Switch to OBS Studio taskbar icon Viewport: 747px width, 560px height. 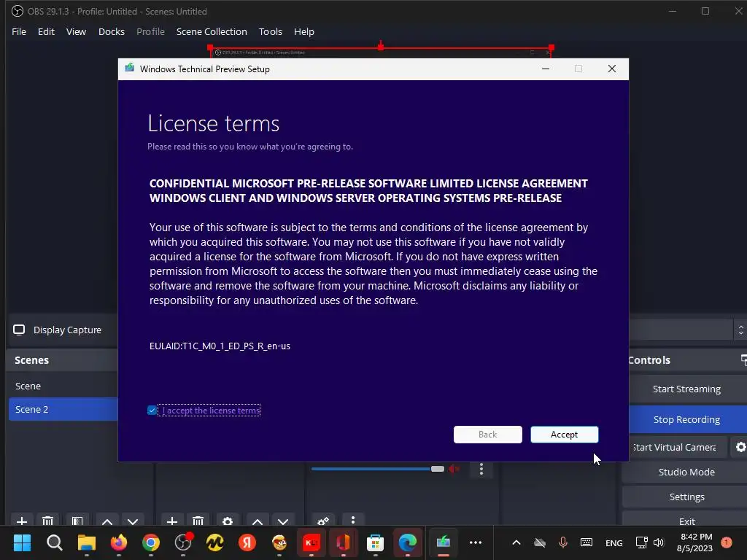click(x=183, y=542)
